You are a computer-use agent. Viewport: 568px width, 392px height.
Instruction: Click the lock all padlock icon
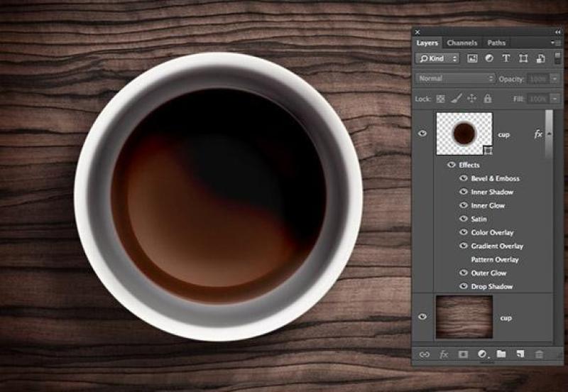pyautogui.click(x=487, y=99)
